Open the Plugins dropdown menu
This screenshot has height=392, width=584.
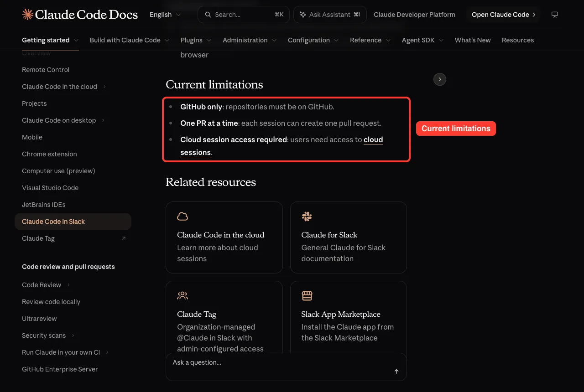(x=196, y=40)
